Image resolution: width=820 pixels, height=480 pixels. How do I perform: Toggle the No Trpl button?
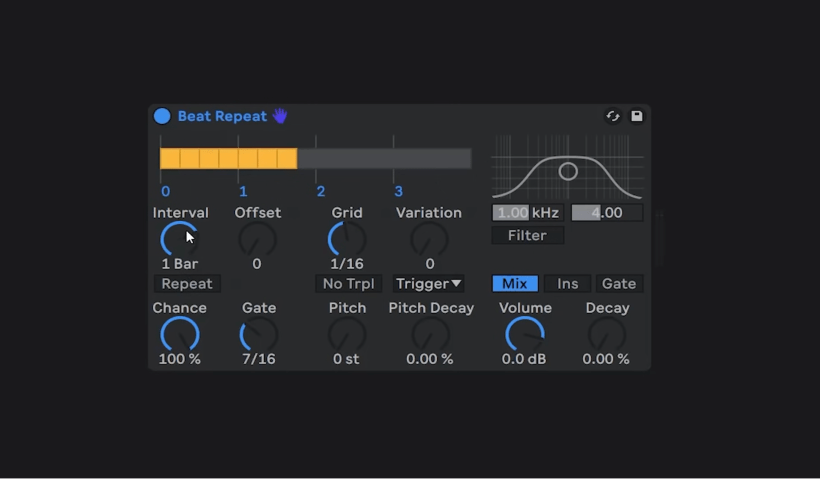coord(348,284)
